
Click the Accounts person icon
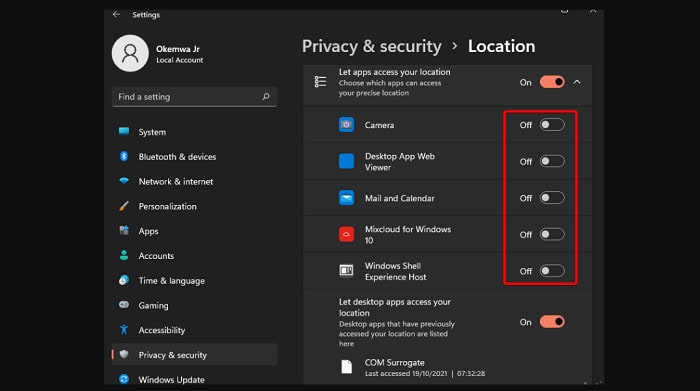coord(124,255)
